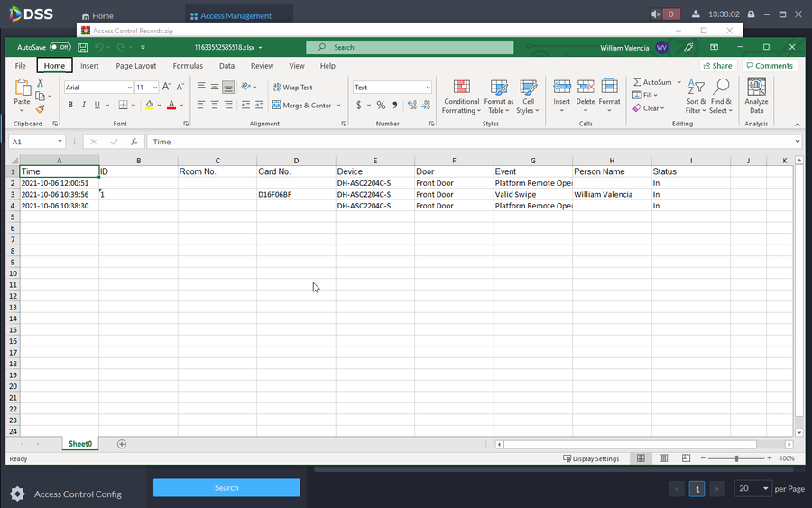Toggle Bold formatting
This screenshot has width=812, height=508.
click(70, 105)
